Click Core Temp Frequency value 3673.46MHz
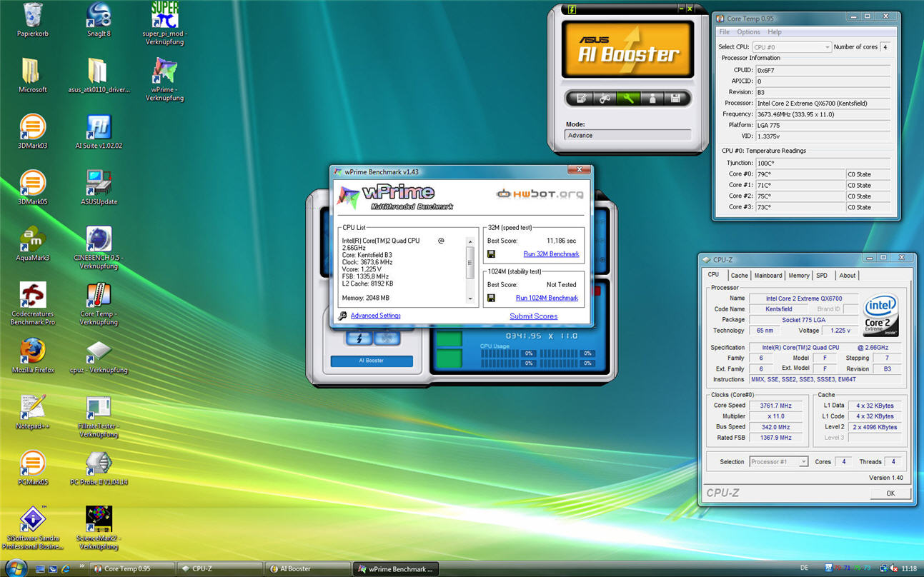 [823, 114]
